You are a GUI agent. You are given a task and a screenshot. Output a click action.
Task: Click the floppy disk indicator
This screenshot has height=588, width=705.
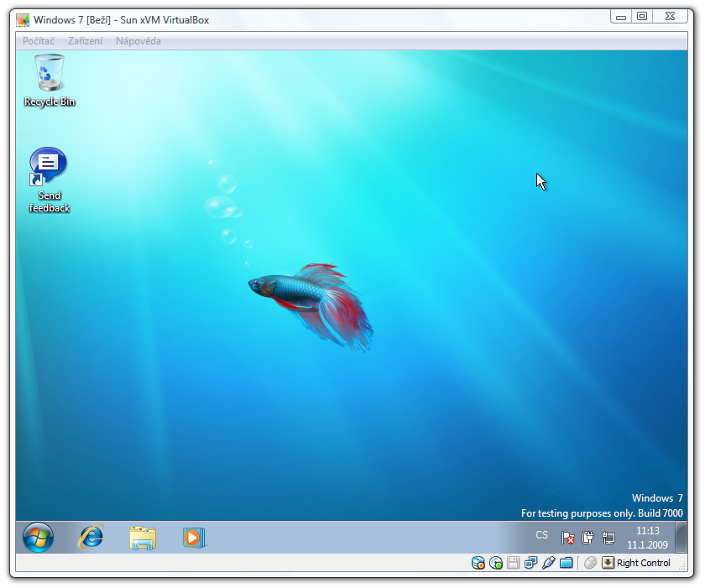(513, 563)
